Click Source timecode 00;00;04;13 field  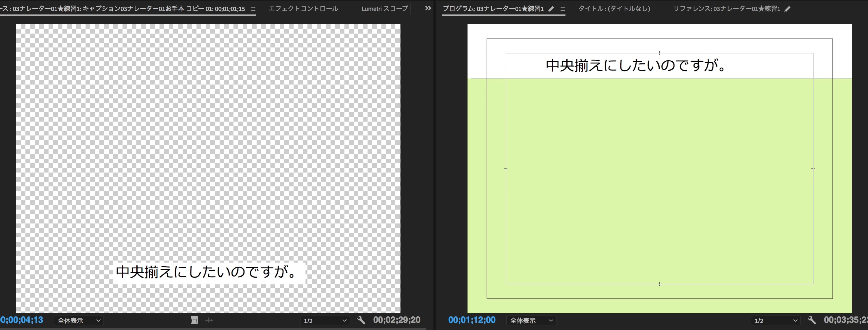pyautogui.click(x=22, y=320)
